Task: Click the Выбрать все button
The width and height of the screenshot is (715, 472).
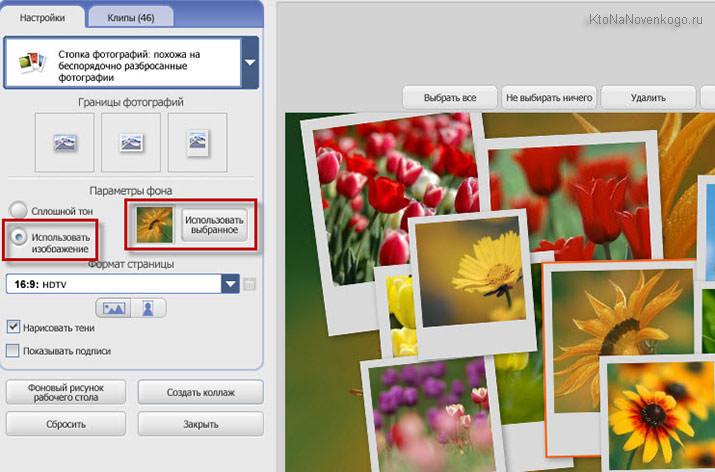Action: pos(450,98)
